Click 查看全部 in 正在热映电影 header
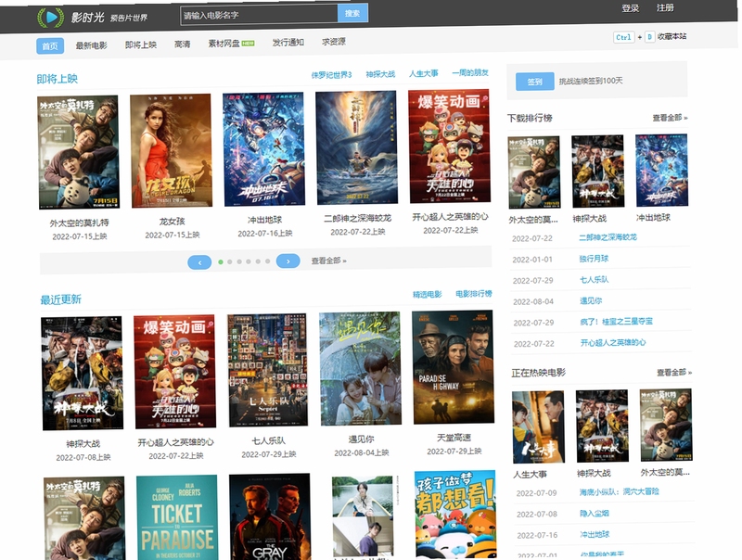Image resolution: width=742 pixels, height=560 pixels. click(x=674, y=373)
